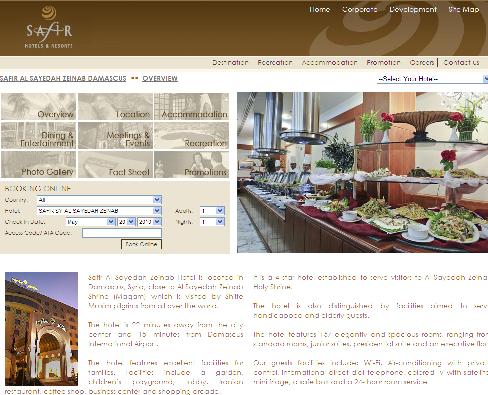Open the Meetings & Events tile
488x395 pixels.
click(115, 135)
